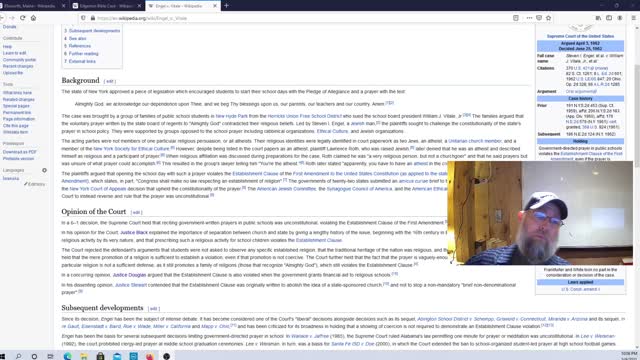
Task: Follow Justice Douglas link
Action: tap(129, 275)
